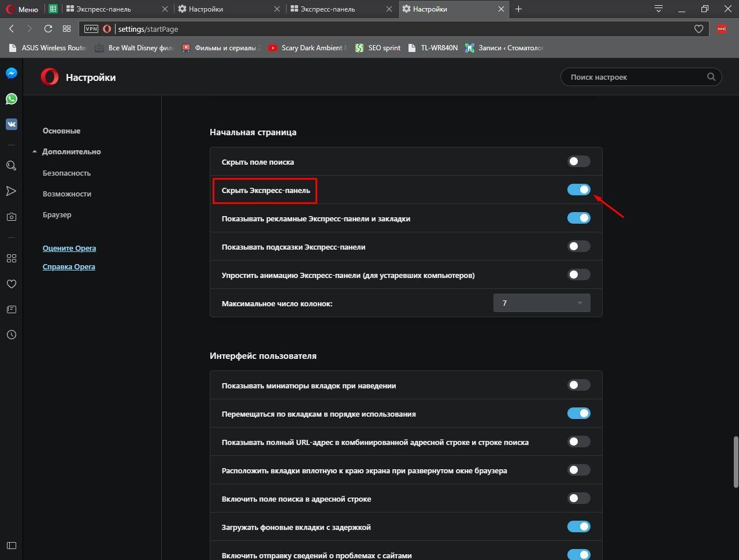Viewport: 739px width, 560px height.
Task: Click the VPN badge in address bar
Action: pyautogui.click(x=91, y=29)
